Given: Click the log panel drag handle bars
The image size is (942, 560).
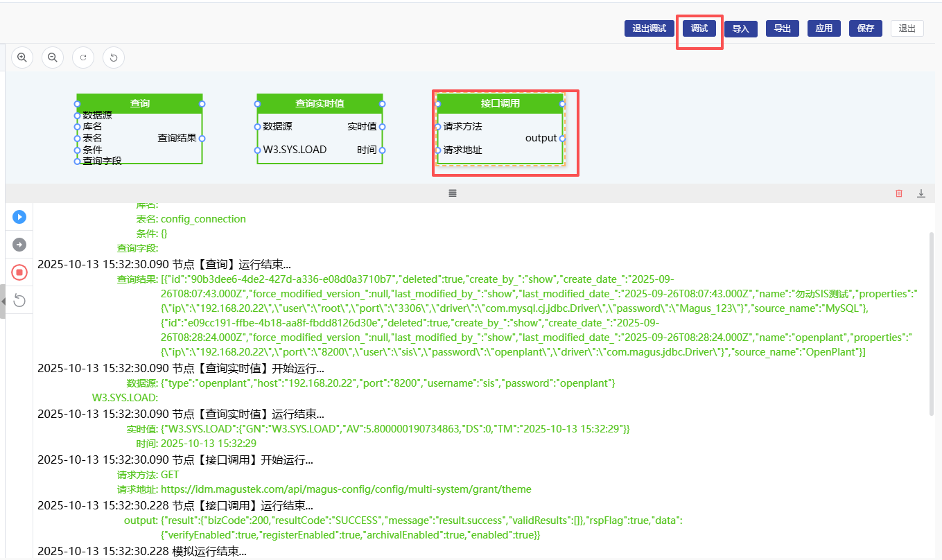Looking at the screenshot, I should [x=453, y=193].
